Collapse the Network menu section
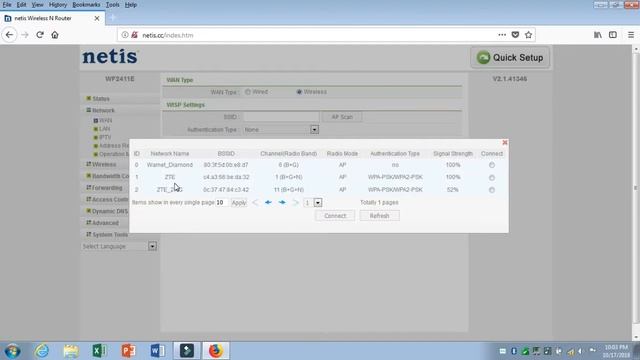 [x=103, y=110]
